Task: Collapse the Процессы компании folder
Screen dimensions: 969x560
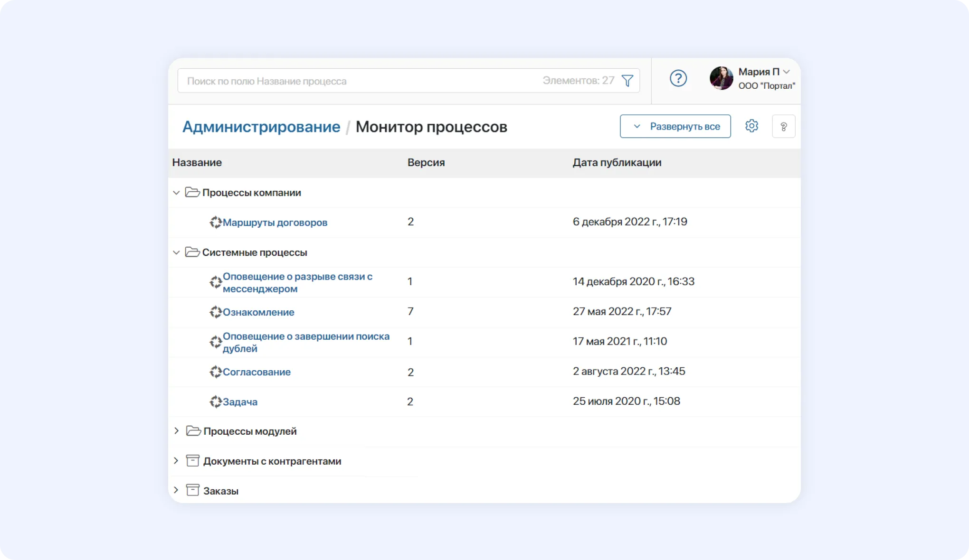Action: tap(176, 193)
